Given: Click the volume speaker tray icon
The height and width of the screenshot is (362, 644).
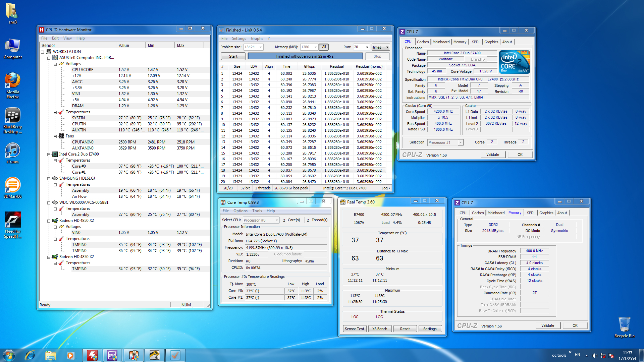Looking at the screenshot, I should coord(595,355).
